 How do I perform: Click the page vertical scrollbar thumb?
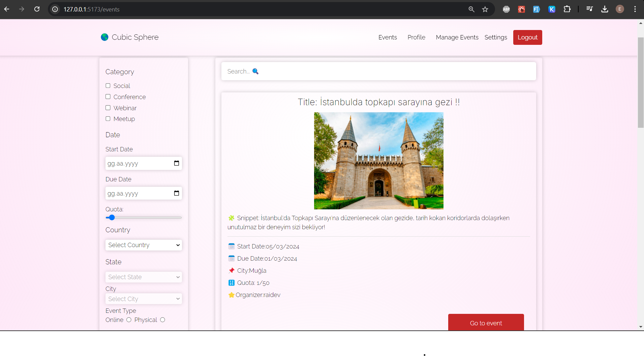click(x=641, y=83)
